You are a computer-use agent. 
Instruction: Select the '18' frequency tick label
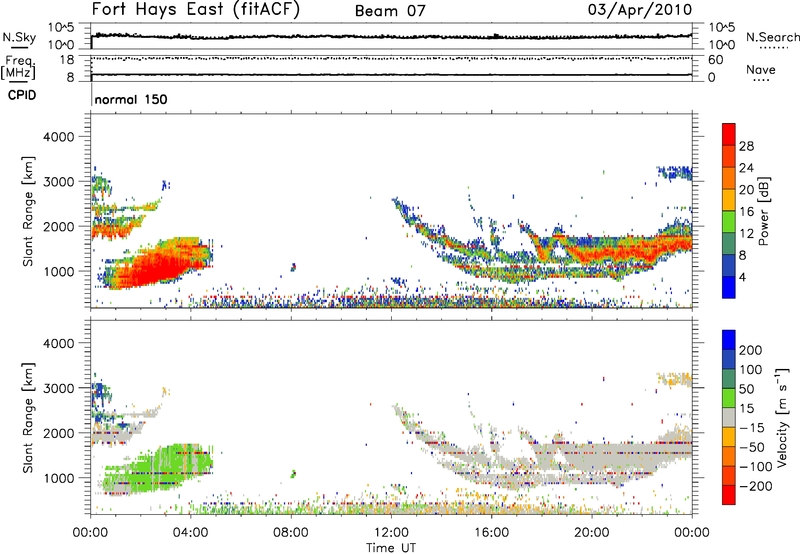tap(67, 60)
